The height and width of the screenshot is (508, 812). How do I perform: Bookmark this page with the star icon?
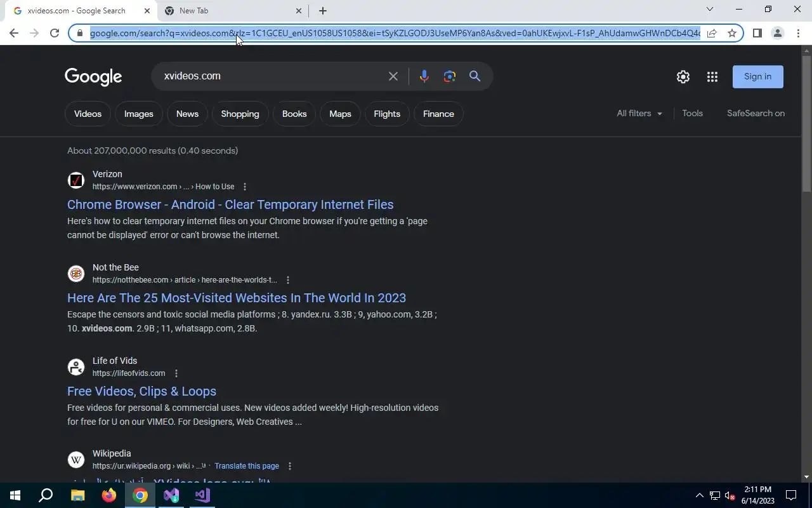click(x=732, y=33)
